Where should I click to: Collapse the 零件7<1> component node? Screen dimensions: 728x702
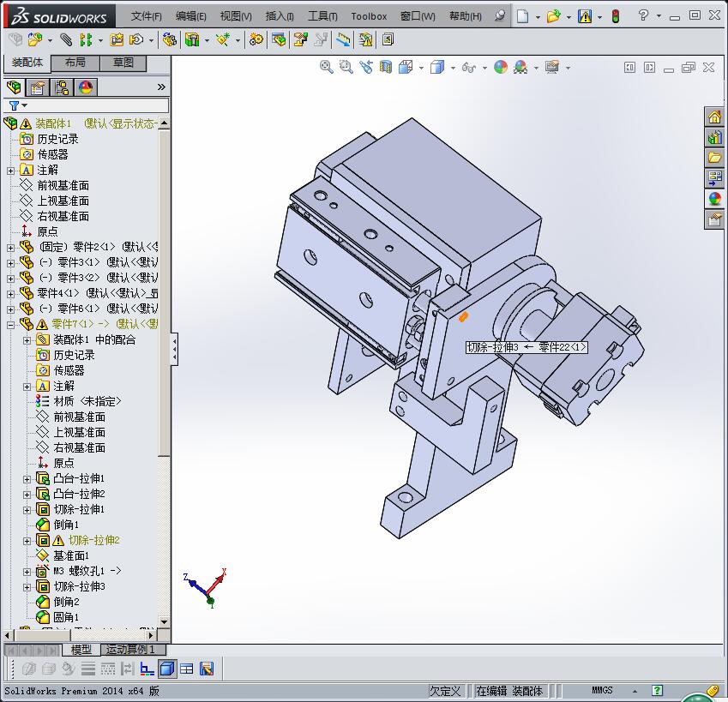[10, 325]
